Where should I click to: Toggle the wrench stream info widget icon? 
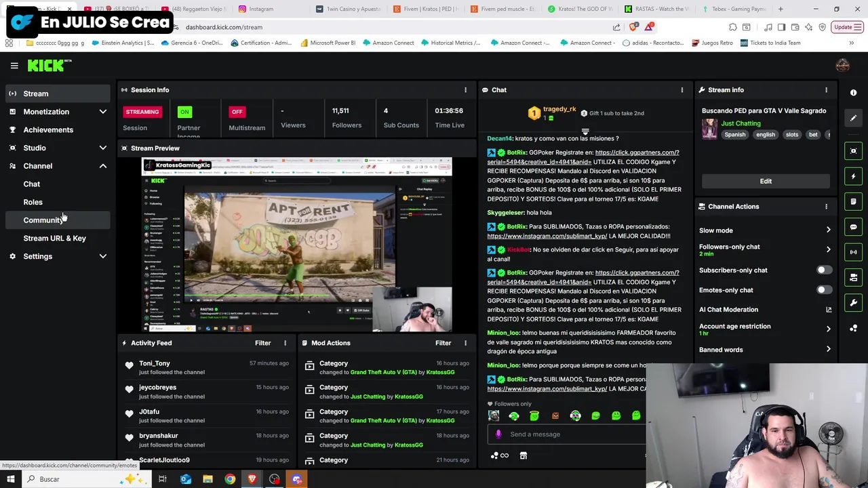tap(854, 302)
